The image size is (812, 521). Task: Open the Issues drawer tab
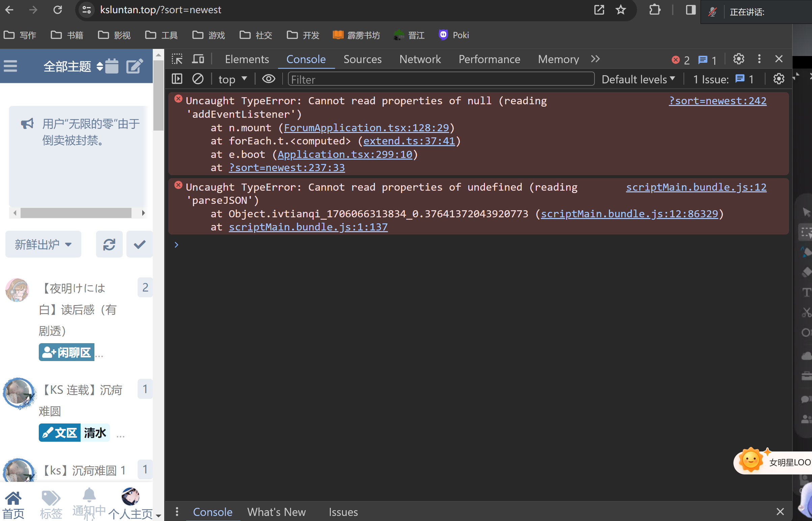(343, 512)
